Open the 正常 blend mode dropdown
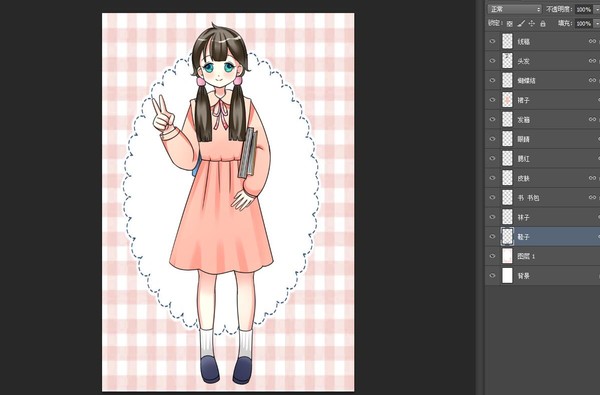Image resolution: width=600 pixels, height=395 pixels. [514, 9]
